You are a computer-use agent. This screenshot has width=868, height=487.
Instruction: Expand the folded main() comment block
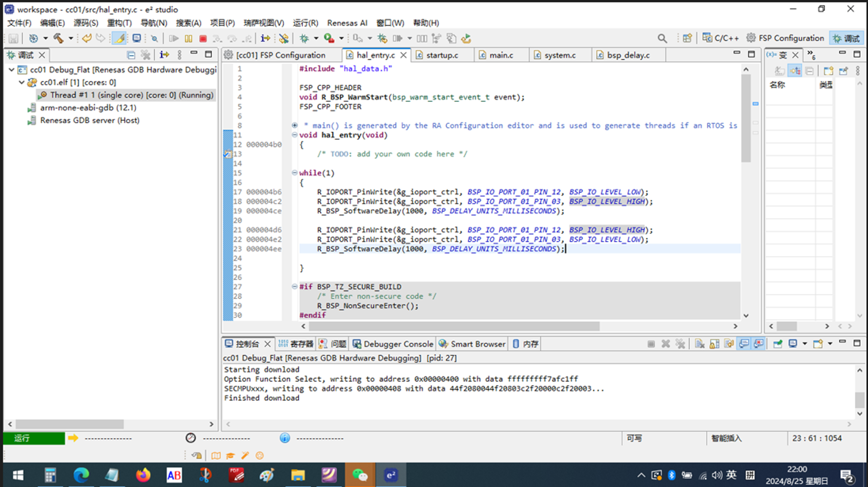point(295,125)
